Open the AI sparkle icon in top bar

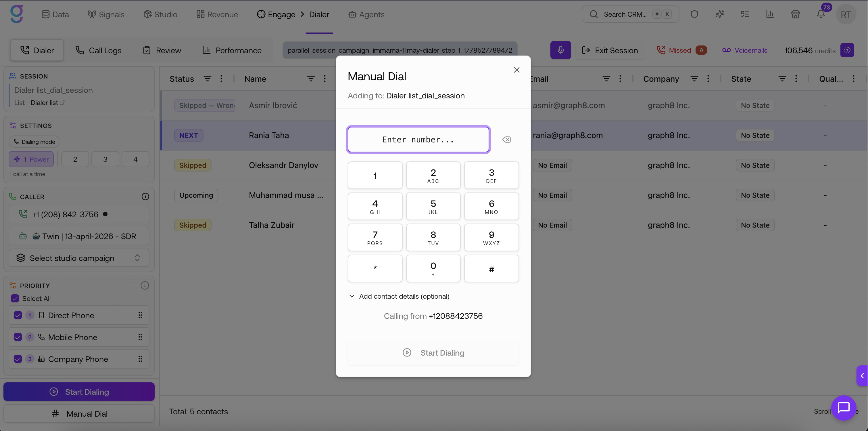point(719,14)
